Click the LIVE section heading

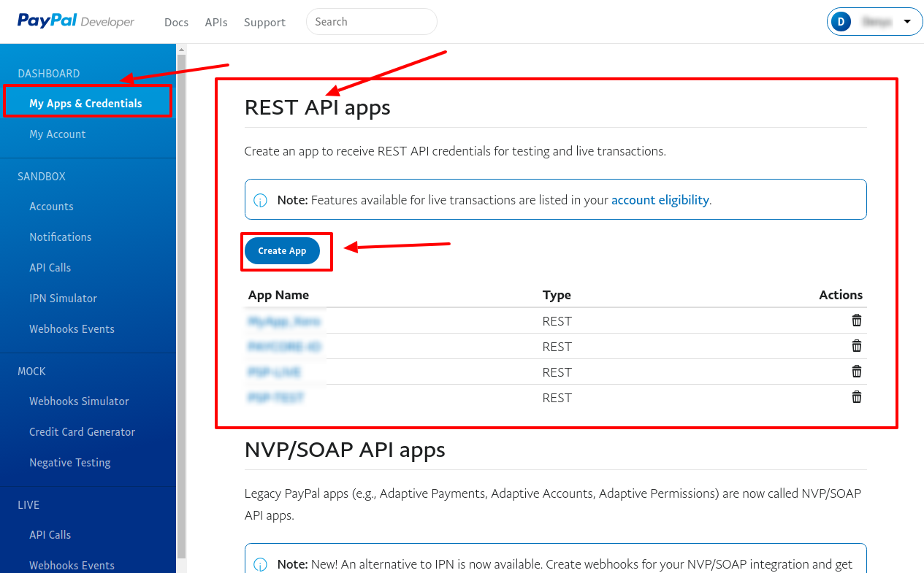(x=28, y=505)
